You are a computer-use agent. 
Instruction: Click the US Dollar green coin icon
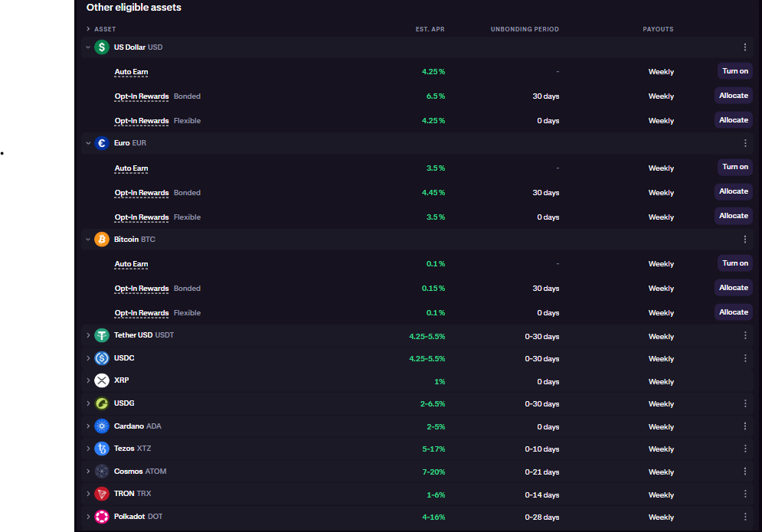coord(102,47)
